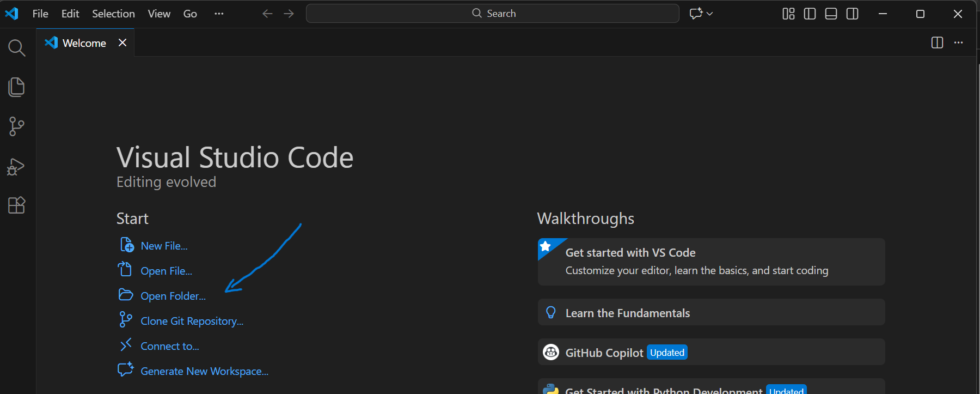Expand the hidden menu bar items ellipsis
980x394 pixels.
pos(219,14)
